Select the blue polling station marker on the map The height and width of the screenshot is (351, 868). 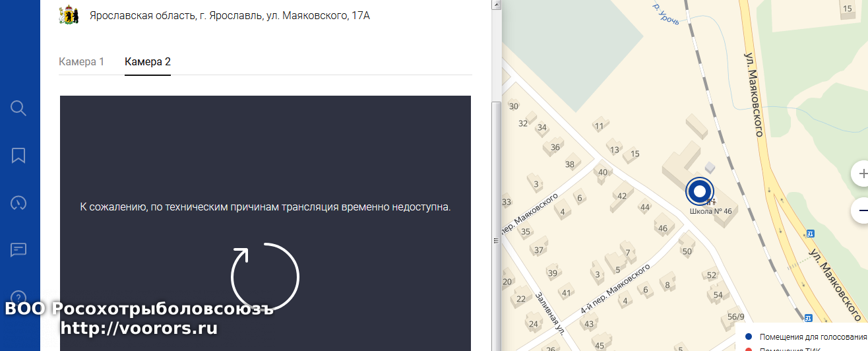tap(699, 191)
